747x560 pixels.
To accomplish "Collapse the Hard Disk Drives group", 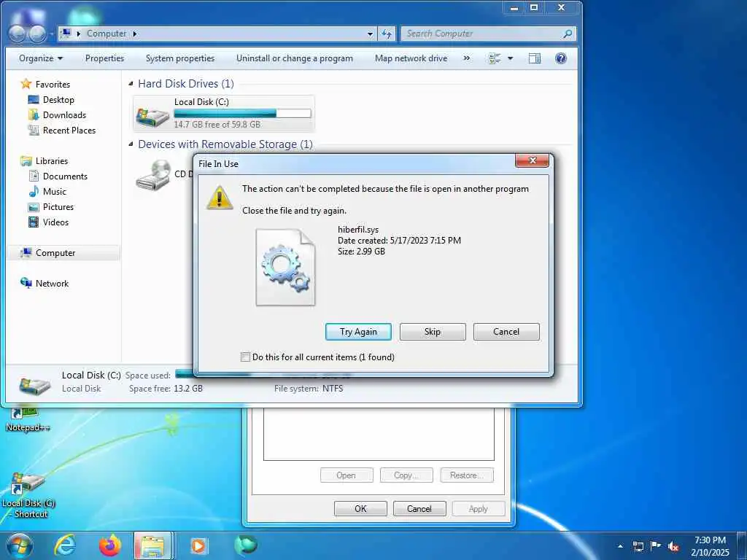I will [131, 84].
